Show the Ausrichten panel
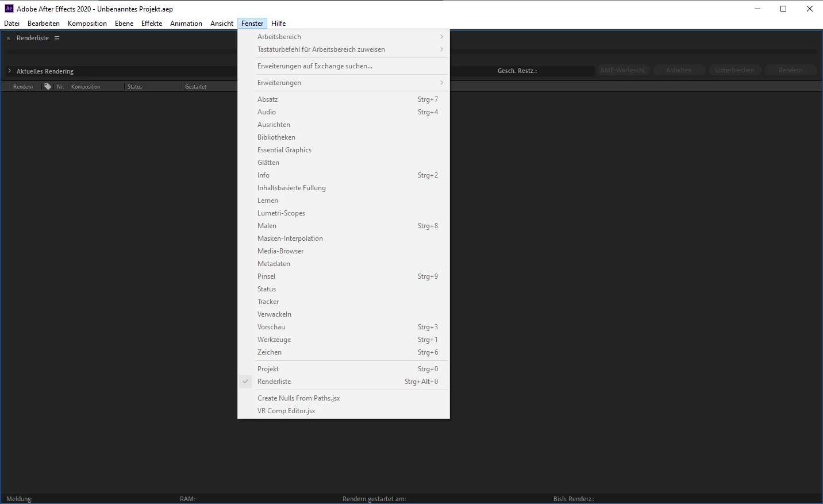Image resolution: width=823 pixels, height=504 pixels. coord(344,125)
